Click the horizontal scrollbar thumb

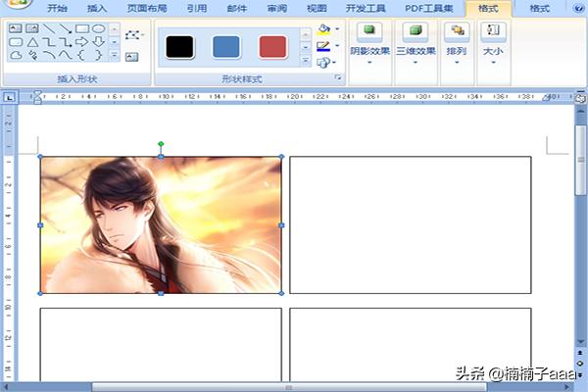(x=289, y=387)
